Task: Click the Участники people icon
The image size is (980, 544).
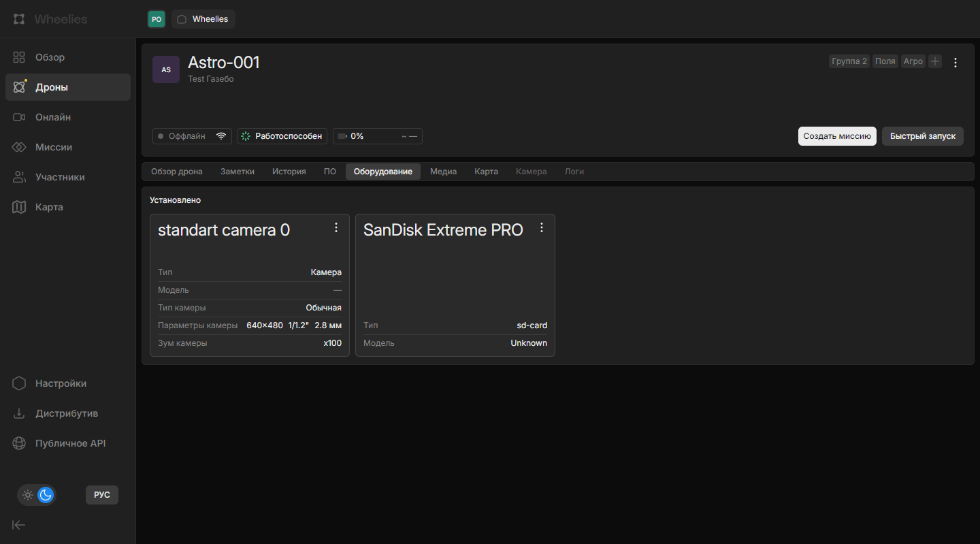Action: click(x=19, y=177)
